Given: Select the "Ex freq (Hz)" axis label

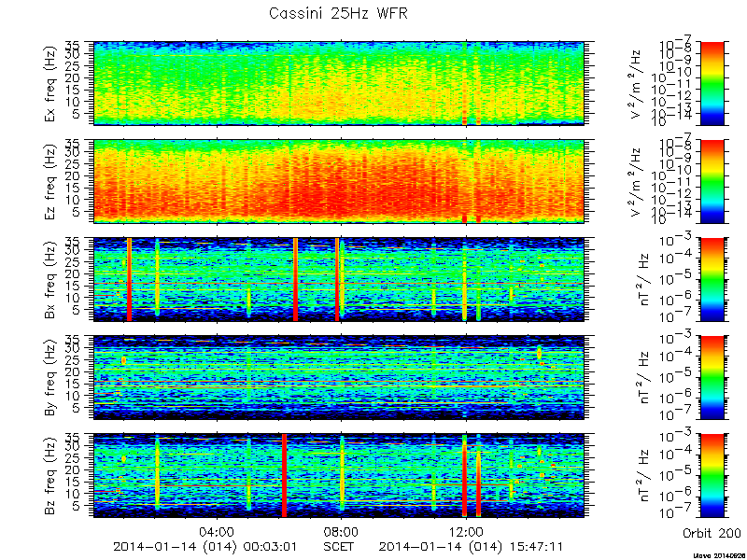Looking at the screenshot, I should 51,83.
